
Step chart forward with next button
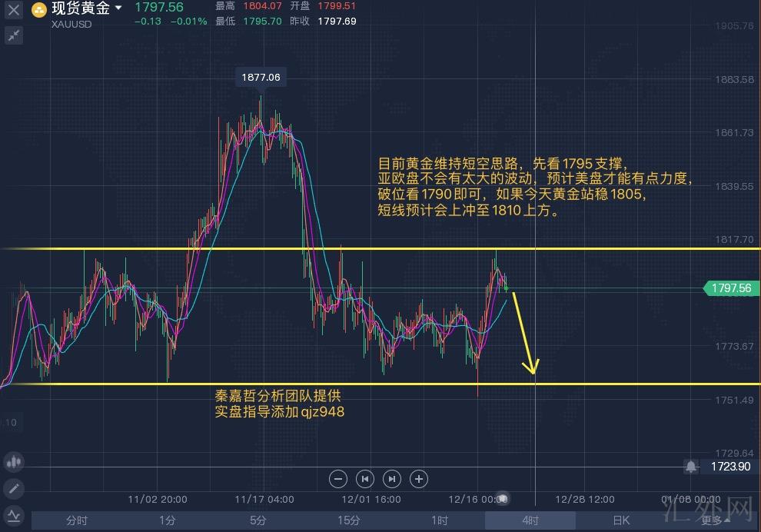[x=392, y=479]
